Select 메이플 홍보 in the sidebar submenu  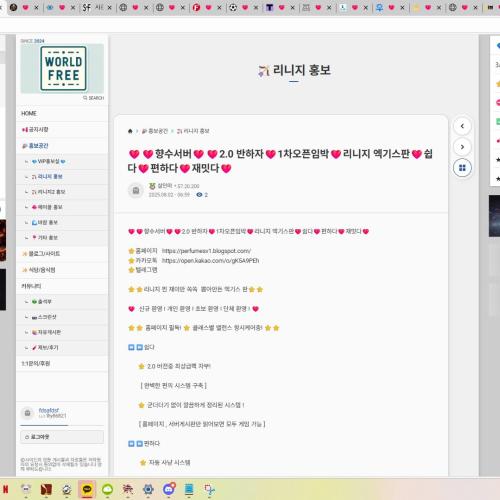pyautogui.click(x=47, y=207)
